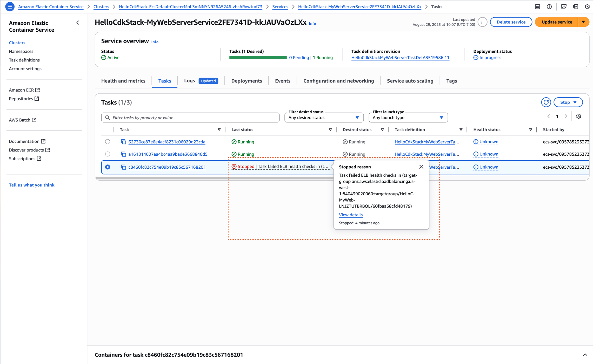Go to previous tasks page

pyautogui.click(x=549, y=116)
